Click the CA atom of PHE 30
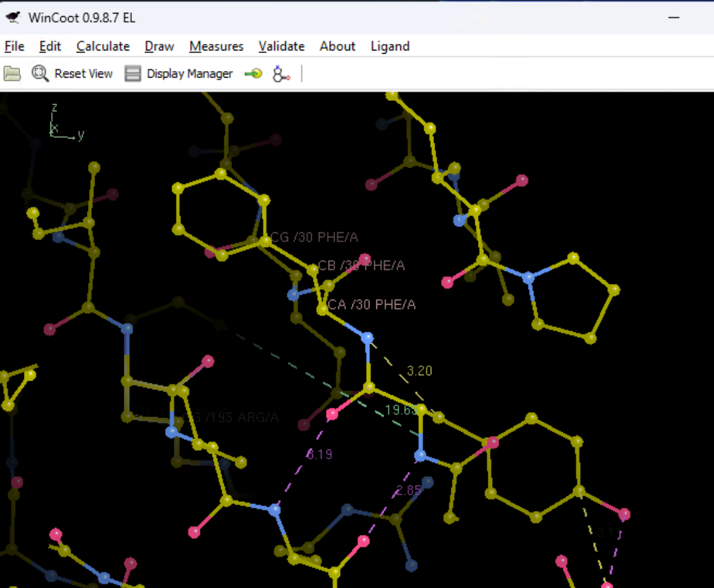Image resolution: width=714 pixels, height=588 pixels. (x=321, y=310)
